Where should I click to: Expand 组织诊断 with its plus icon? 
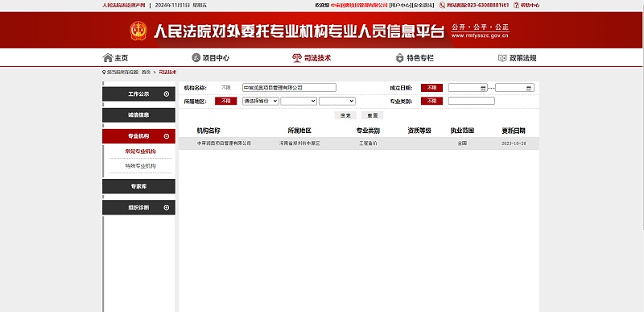click(x=167, y=207)
